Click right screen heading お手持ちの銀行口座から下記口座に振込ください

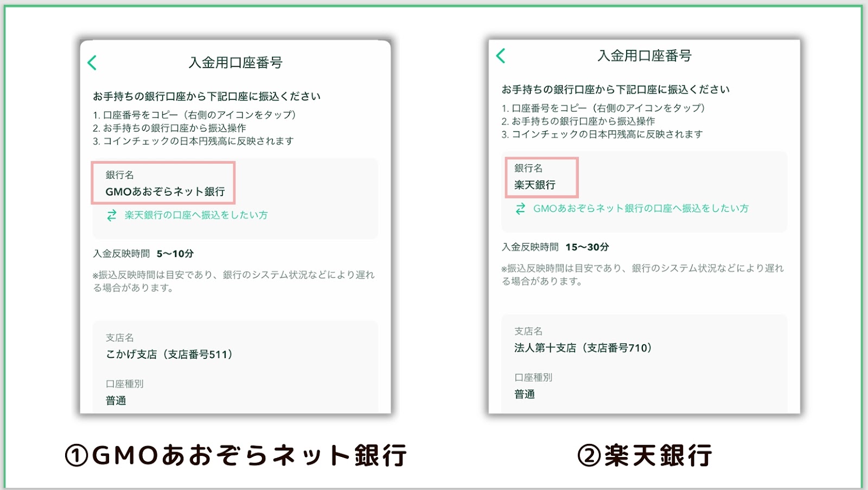(616, 89)
